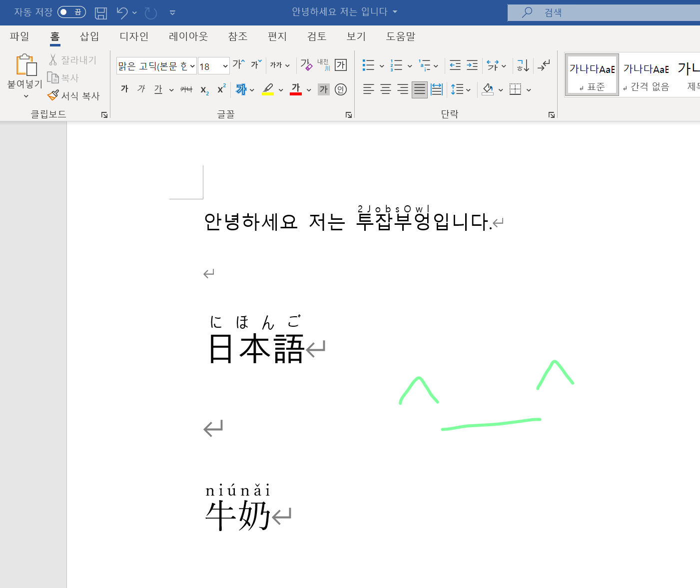Apply text effects (blue 가) button
The height and width of the screenshot is (588, 700).
click(241, 89)
